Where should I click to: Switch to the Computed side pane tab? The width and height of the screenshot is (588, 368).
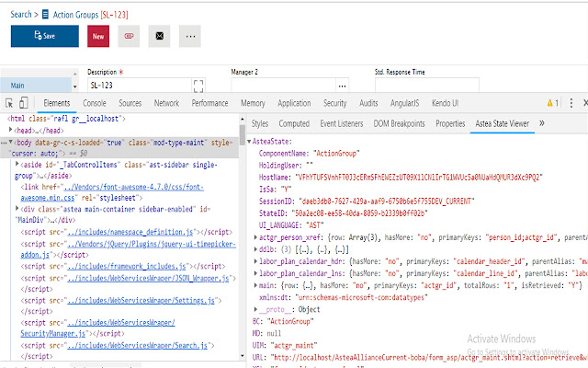click(x=294, y=123)
